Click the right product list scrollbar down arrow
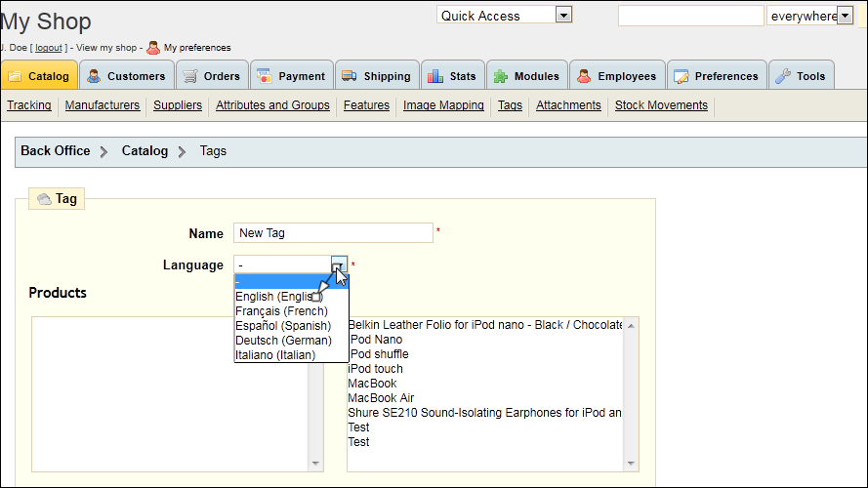868x488 pixels. coord(631,465)
